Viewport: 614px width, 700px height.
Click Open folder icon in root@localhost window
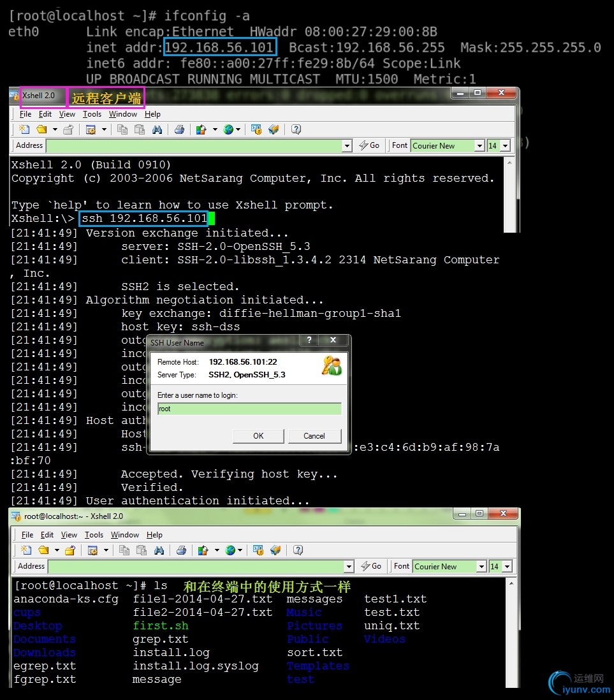[x=43, y=550]
